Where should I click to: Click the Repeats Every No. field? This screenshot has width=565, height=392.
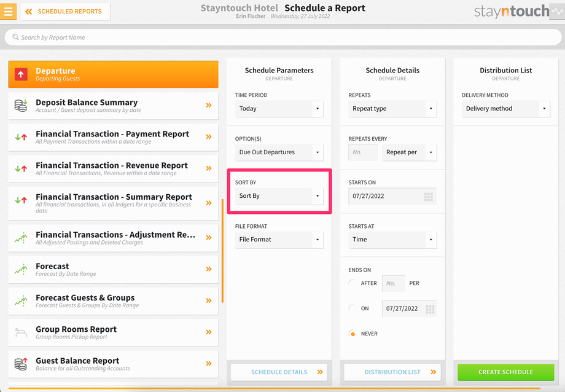pos(363,152)
